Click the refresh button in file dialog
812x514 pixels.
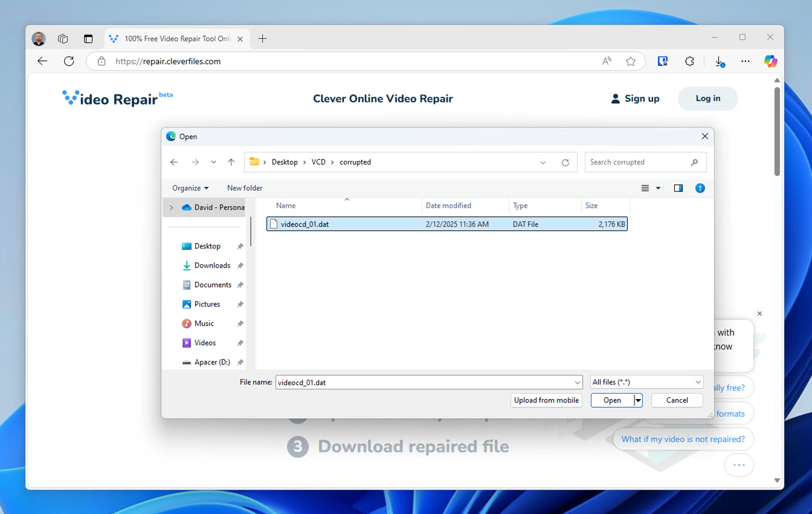click(x=564, y=162)
